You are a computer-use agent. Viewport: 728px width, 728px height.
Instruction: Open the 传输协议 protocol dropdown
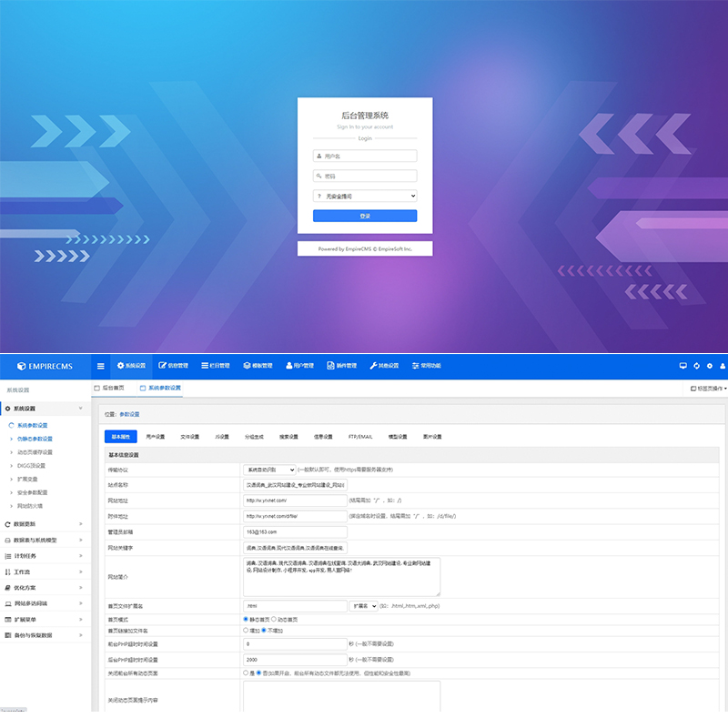[x=269, y=470]
